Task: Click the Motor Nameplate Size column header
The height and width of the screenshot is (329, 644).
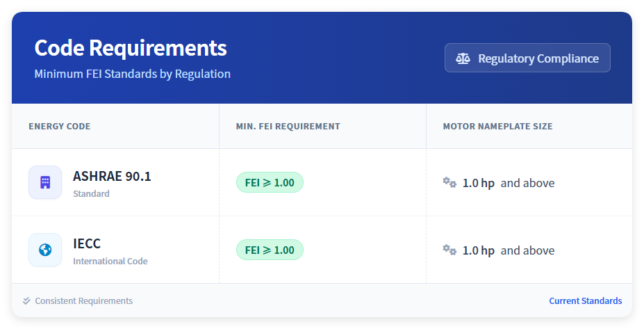Action: click(497, 127)
